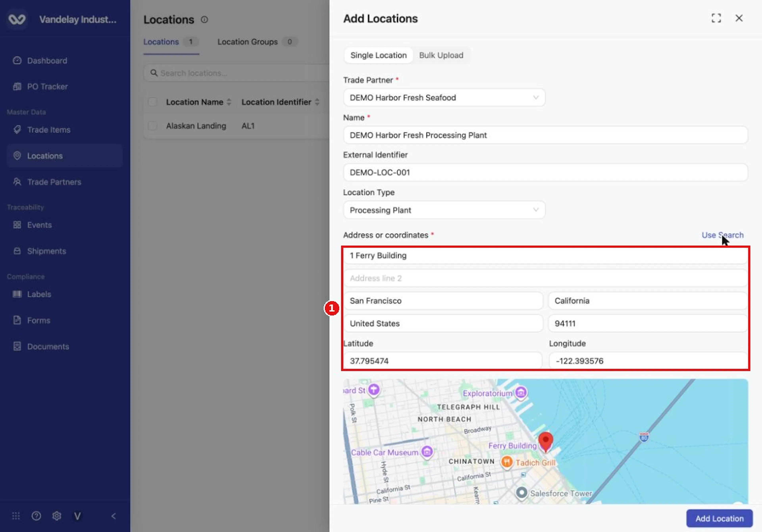Image resolution: width=762 pixels, height=532 pixels.
Task: Click the San Francisco city field
Action: (443, 301)
